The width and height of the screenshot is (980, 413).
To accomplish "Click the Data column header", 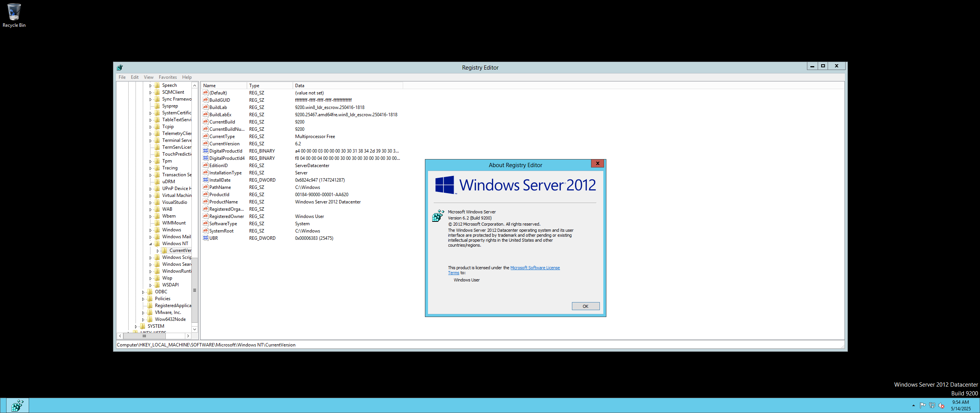I will pyautogui.click(x=348, y=86).
